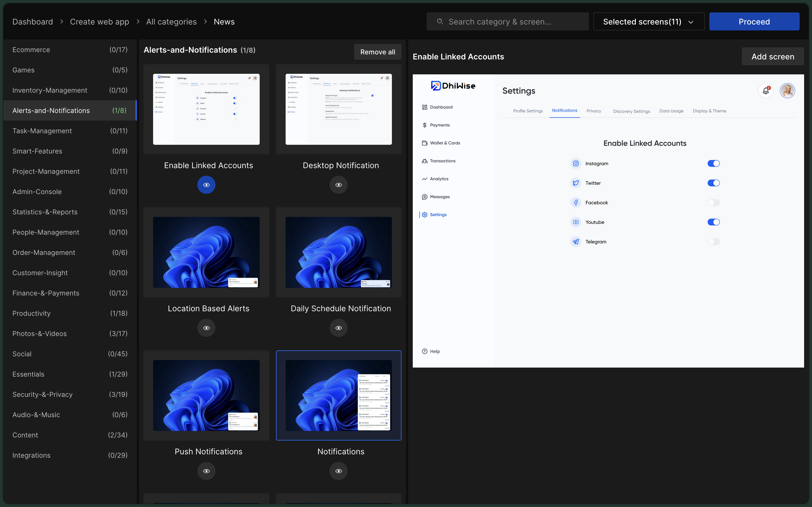Click the Add screen button
The width and height of the screenshot is (812, 507).
click(x=773, y=57)
